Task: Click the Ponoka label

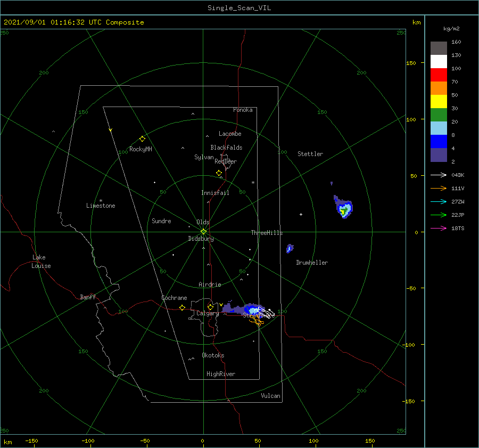Action: (x=243, y=110)
